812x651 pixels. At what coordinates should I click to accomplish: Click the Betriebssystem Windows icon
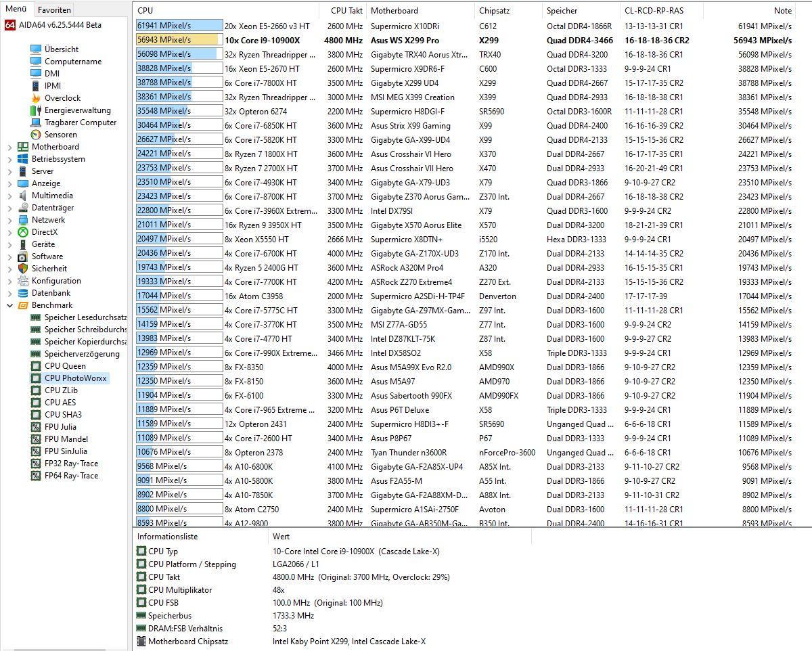tap(23, 159)
